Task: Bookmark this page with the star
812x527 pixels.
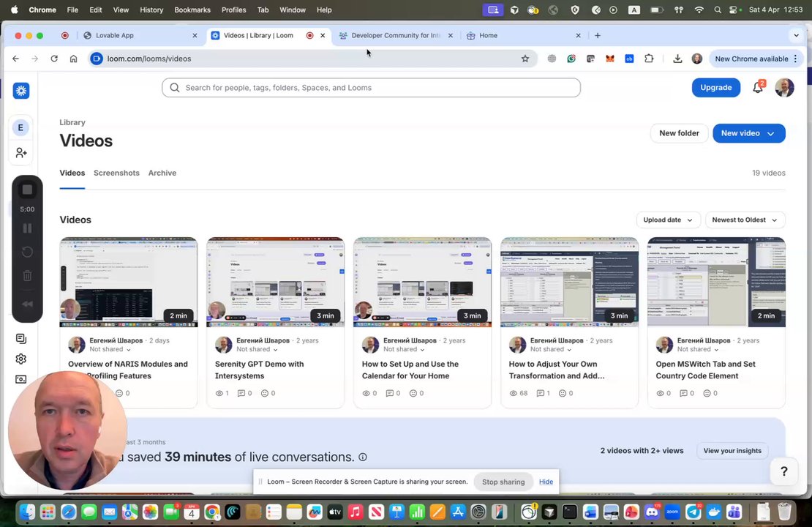Action: tap(525, 59)
